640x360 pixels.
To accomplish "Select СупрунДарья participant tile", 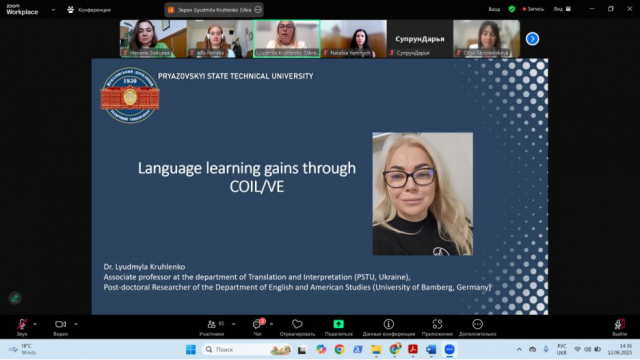I will [x=420, y=39].
